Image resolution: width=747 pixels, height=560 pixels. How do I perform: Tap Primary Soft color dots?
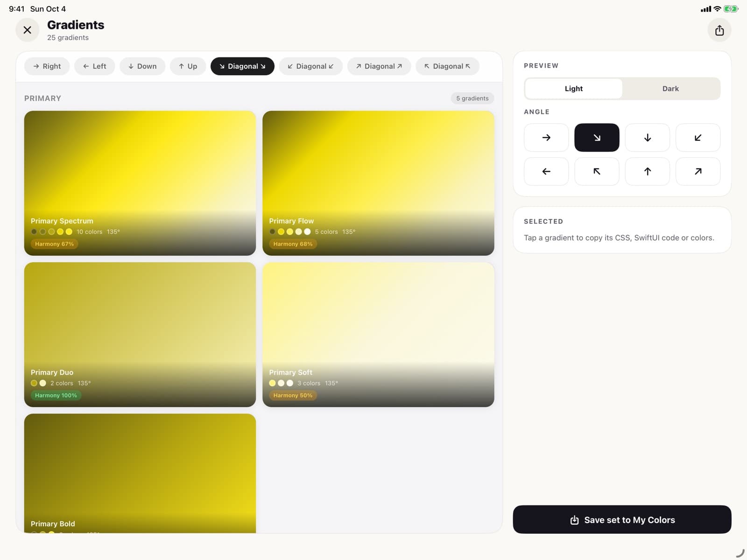(x=281, y=383)
